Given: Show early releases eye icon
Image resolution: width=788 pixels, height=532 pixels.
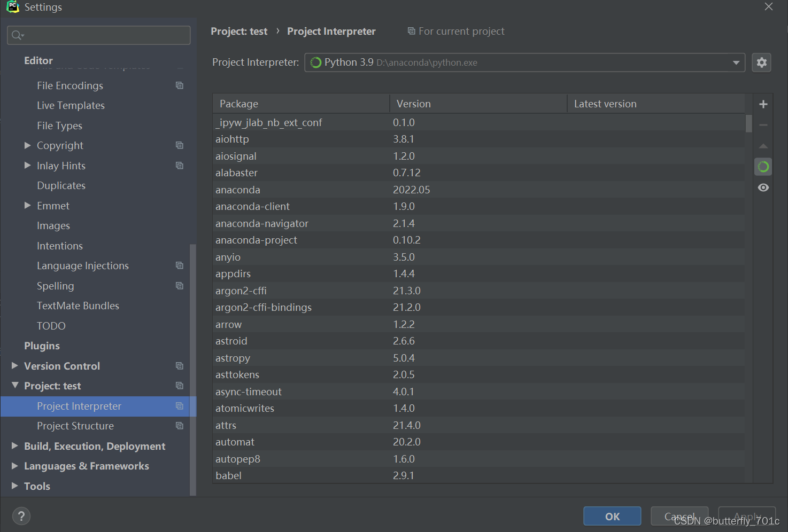Looking at the screenshot, I should [x=763, y=187].
